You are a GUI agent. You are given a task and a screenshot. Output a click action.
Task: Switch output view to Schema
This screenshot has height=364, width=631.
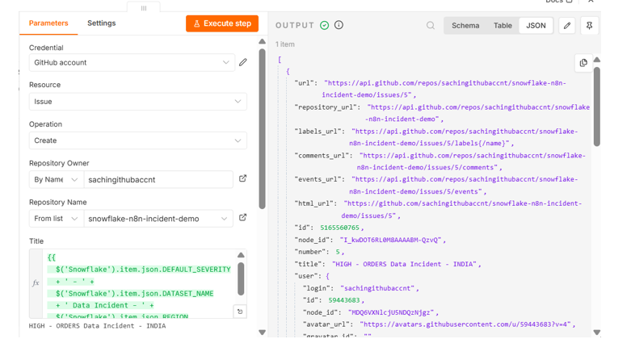click(x=465, y=26)
